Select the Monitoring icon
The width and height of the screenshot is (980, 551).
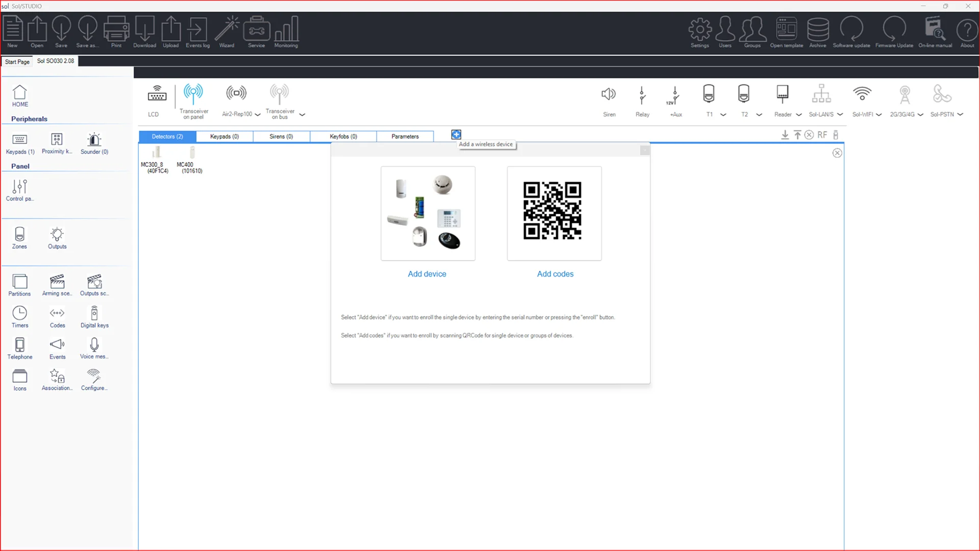coord(286,31)
